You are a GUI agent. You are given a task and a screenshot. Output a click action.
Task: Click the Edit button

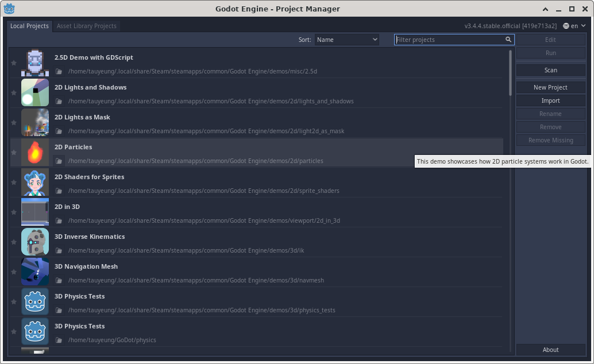550,40
